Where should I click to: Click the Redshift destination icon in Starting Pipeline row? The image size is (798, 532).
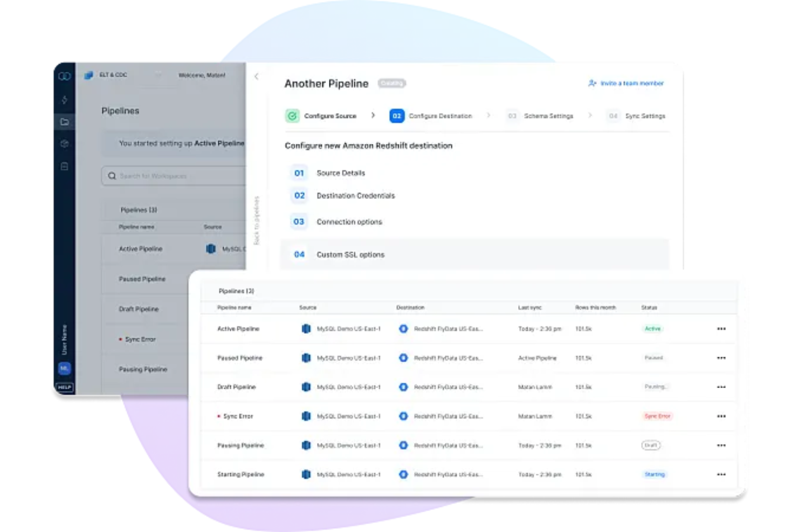tap(403, 474)
